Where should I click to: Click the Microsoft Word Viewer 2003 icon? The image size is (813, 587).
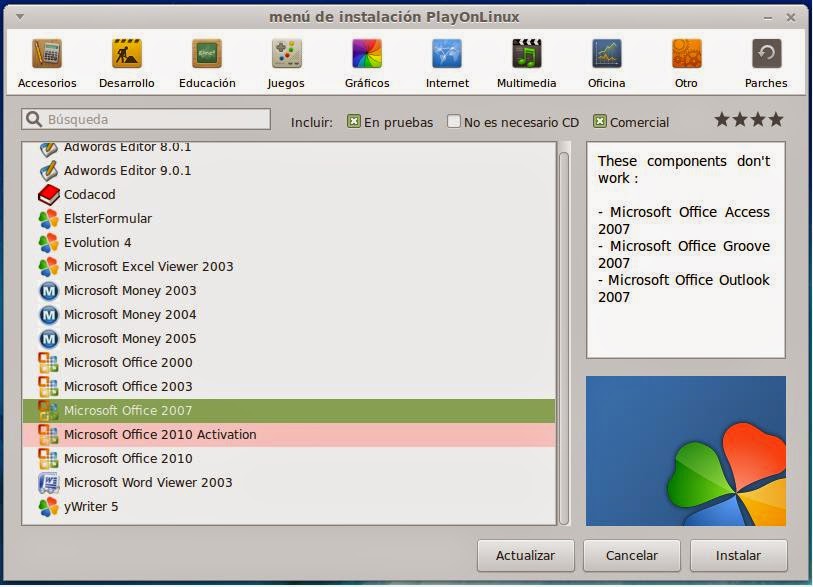pos(48,482)
